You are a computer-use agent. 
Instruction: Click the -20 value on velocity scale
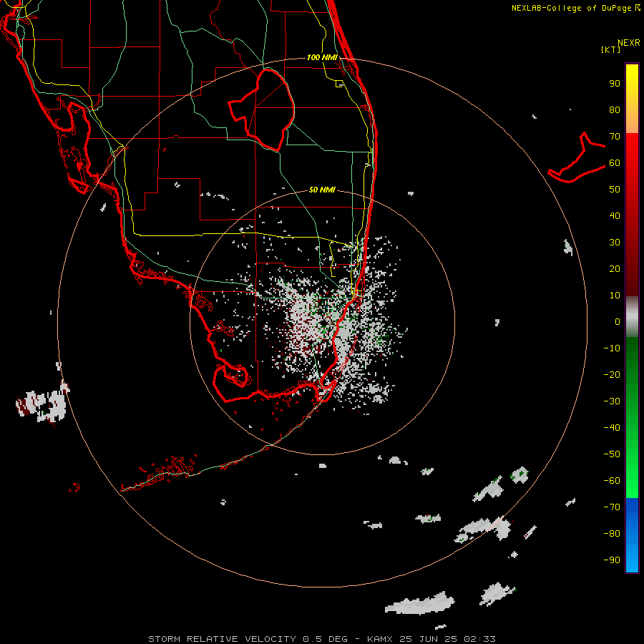(612, 374)
